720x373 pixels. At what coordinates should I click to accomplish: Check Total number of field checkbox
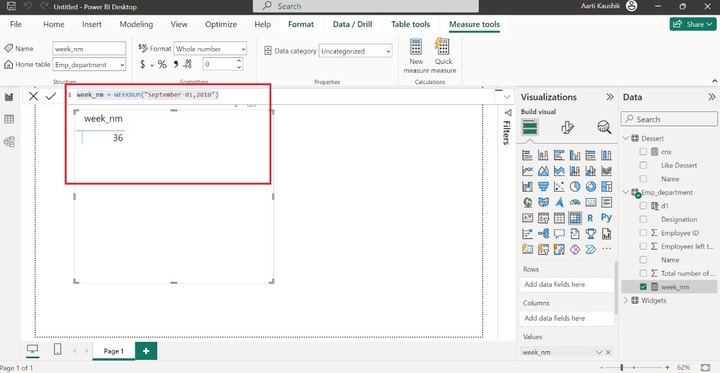pyautogui.click(x=643, y=273)
